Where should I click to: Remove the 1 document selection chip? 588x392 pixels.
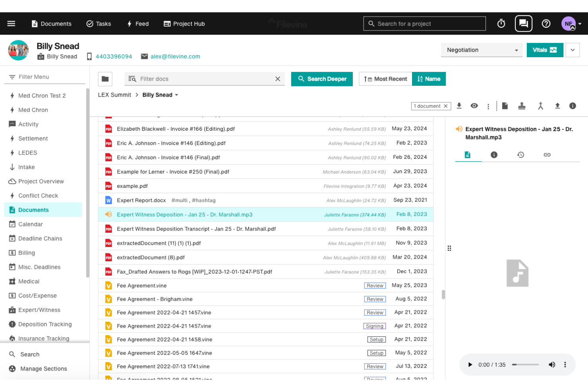[x=446, y=106]
